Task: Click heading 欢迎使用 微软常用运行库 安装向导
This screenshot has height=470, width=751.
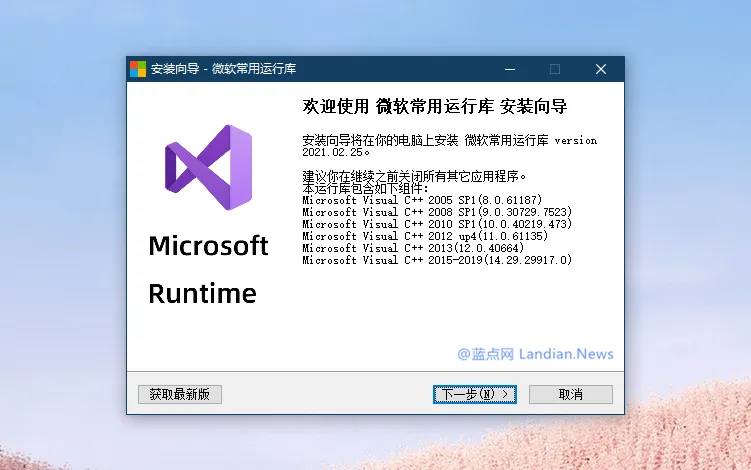Action: pos(435,106)
